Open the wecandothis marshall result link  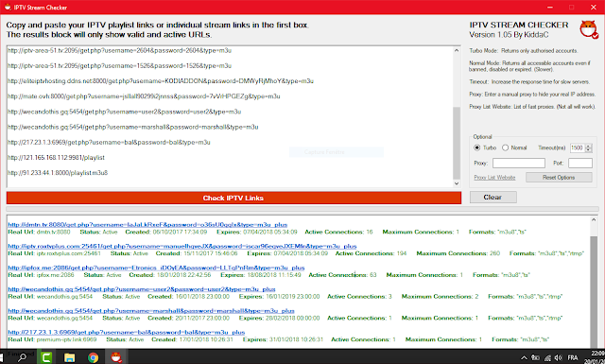coord(151,311)
